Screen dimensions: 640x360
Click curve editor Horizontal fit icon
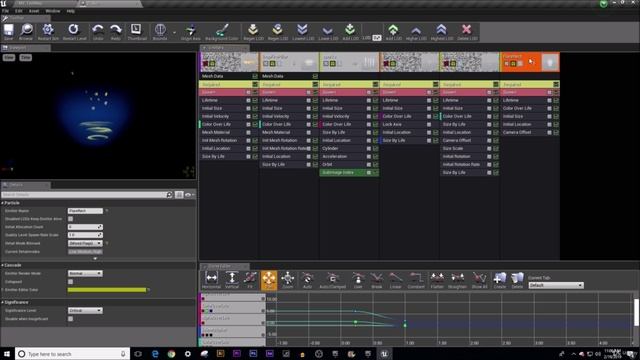(211, 280)
